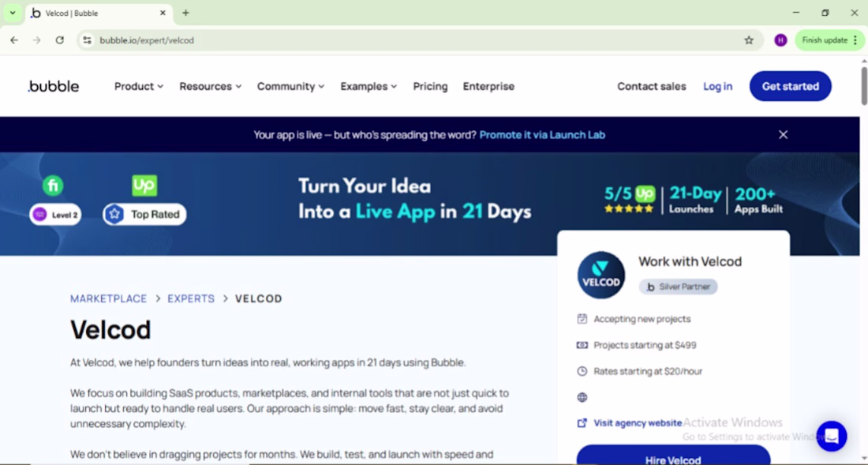Screen dimensions: 868x465
Task: Expand the Resources menu
Action: 211,86
